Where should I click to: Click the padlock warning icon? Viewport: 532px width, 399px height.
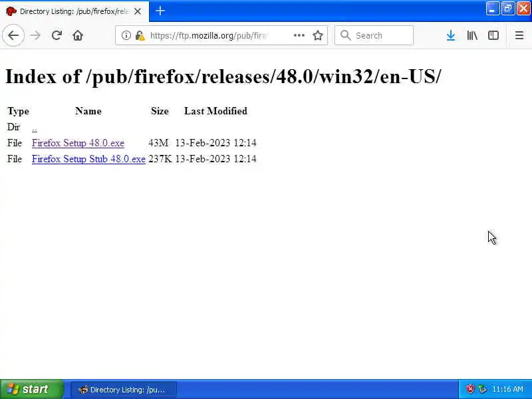point(140,35)
